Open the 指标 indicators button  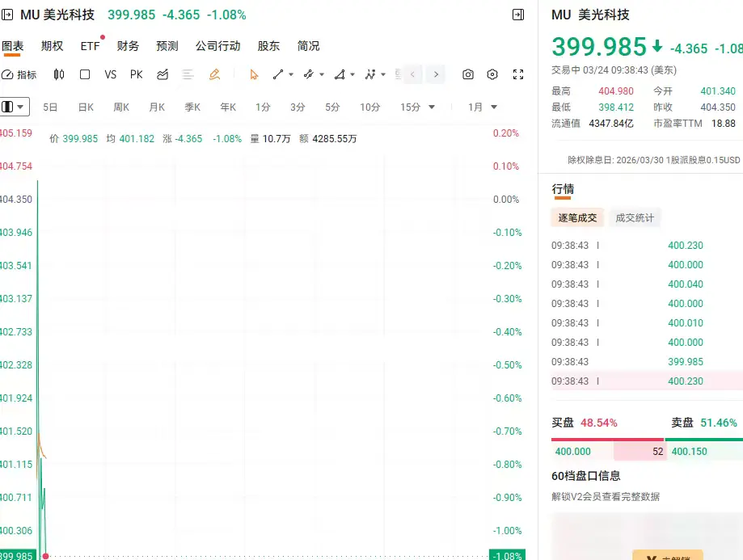[19, 74]
